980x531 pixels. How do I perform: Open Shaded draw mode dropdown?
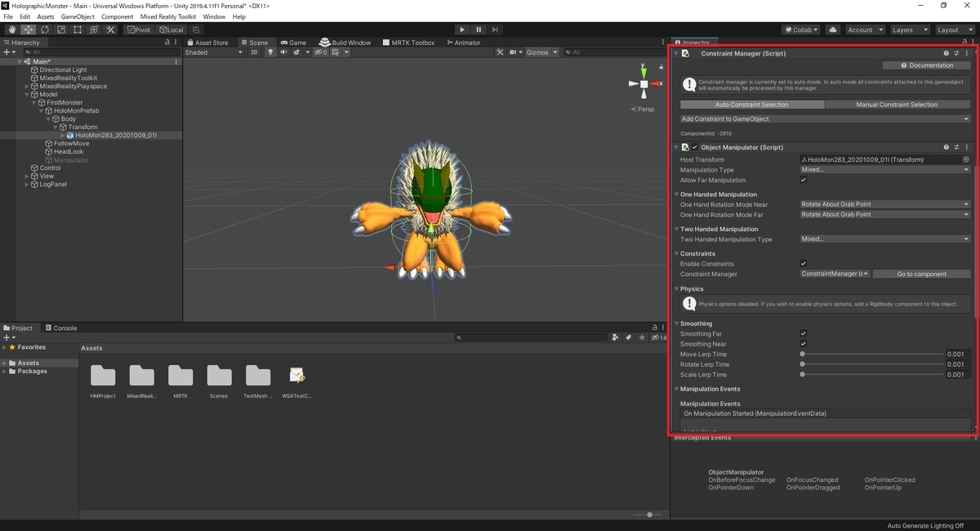pyautogui.click(x=214, y=52)
